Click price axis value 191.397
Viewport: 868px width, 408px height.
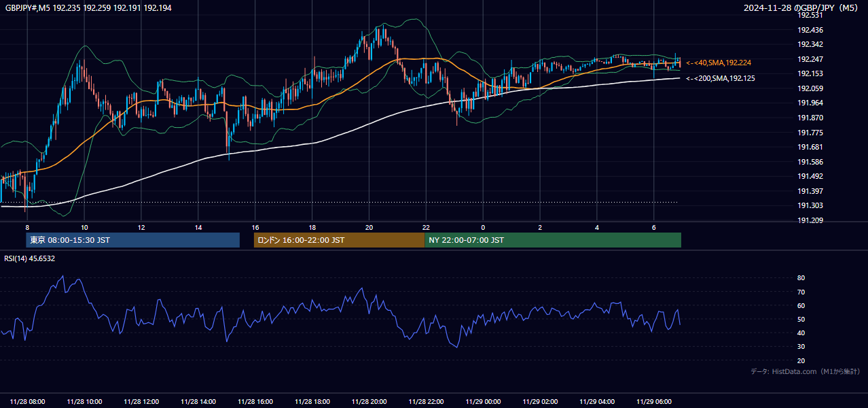[810, 191]
